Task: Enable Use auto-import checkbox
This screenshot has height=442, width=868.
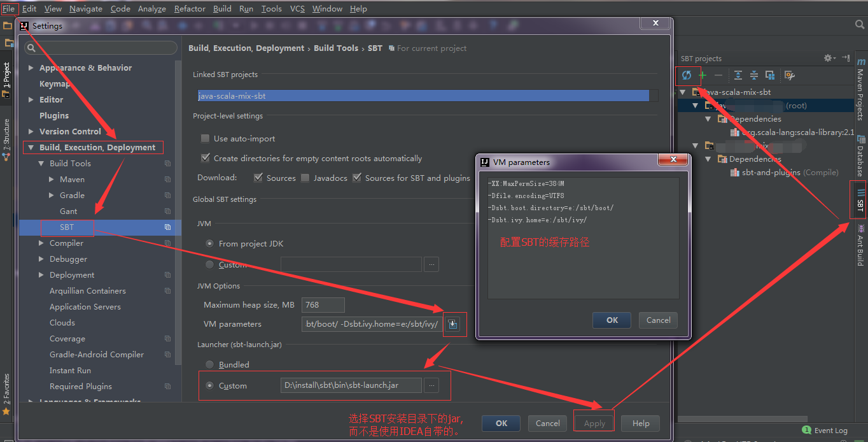Action: click(205, 138)
